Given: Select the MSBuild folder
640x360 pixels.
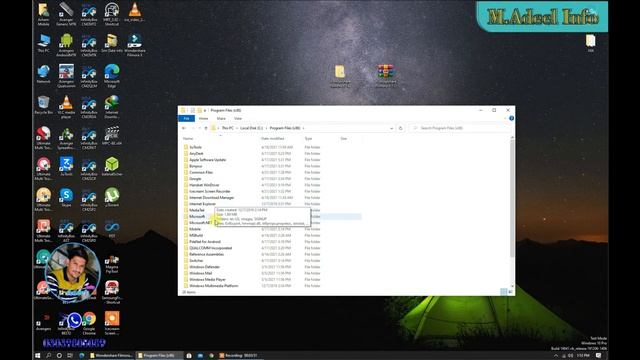Looking at the screenshot, I should click(196, 236).
